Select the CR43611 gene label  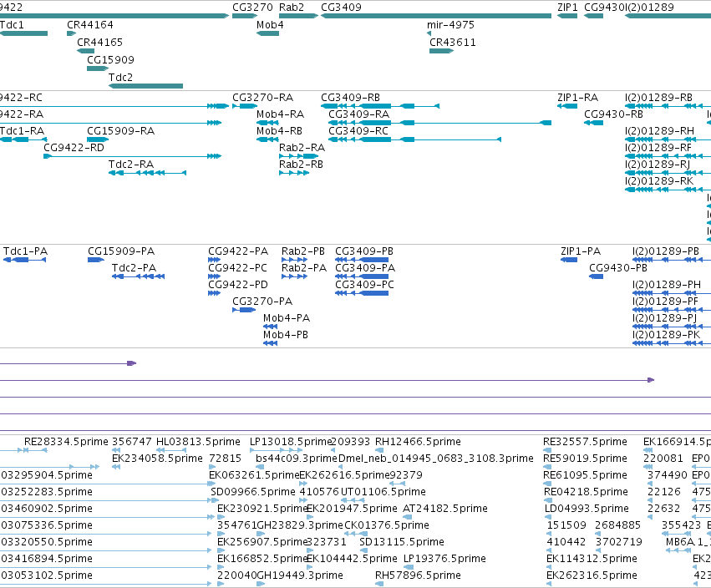[453, 42]
